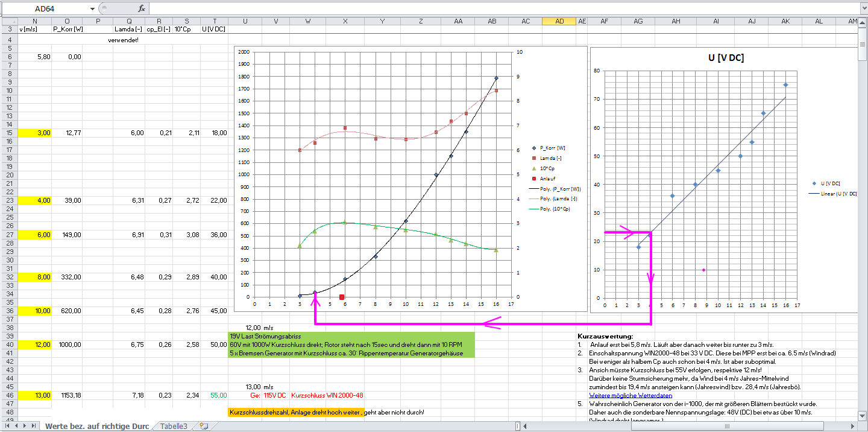Select the 'U [V DC]' chart title
This screenshot has width=868, height=432.
[726, 58]
